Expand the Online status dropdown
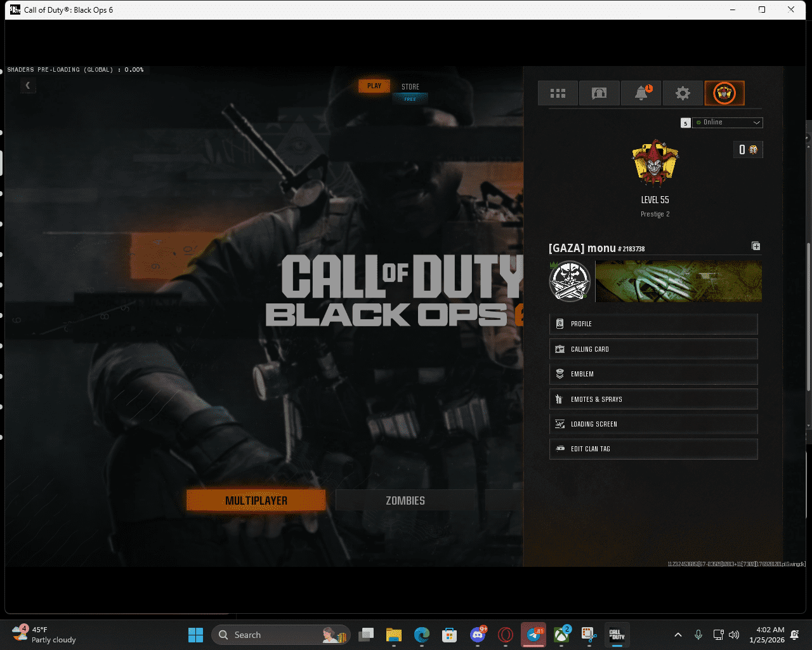 click(728, 123)
